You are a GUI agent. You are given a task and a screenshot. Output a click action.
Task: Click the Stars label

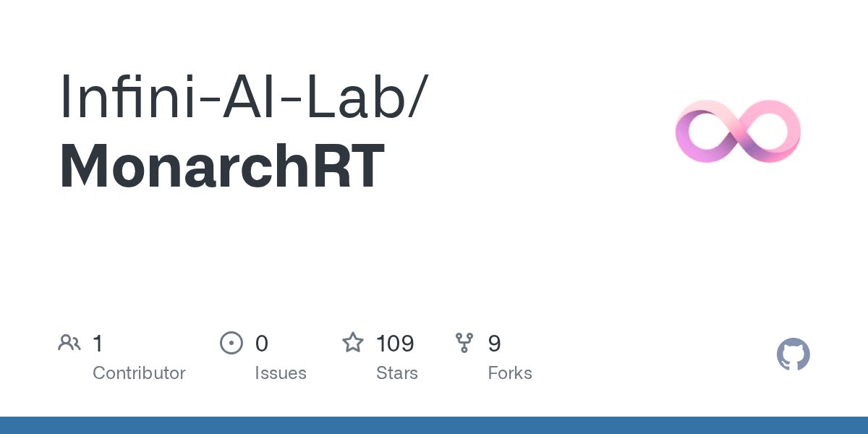397,373
